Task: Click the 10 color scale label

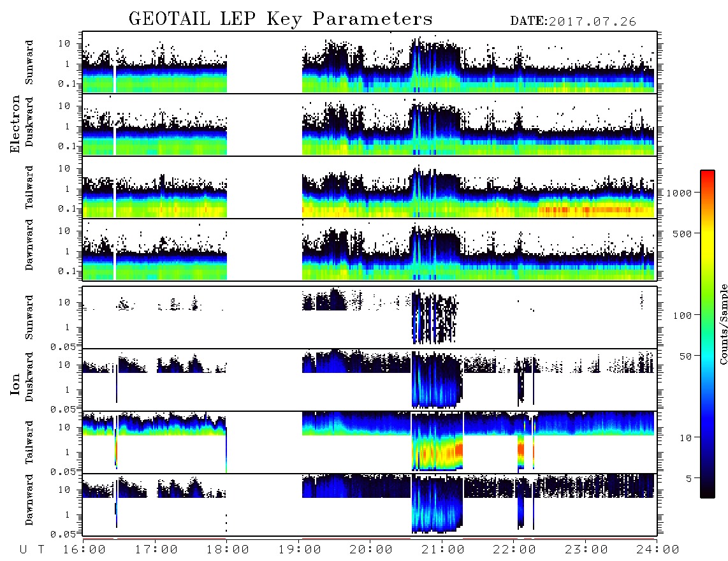Action: (685, 437)
